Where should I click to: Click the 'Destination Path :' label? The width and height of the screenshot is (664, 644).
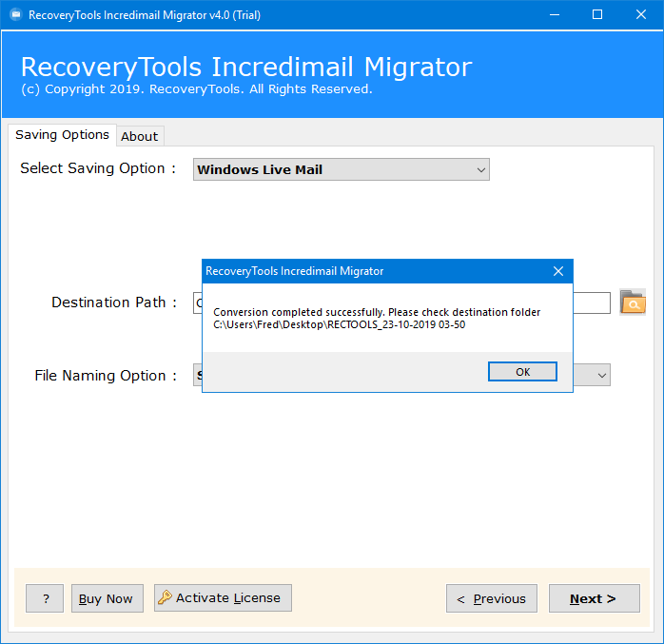tap(114, 302)
